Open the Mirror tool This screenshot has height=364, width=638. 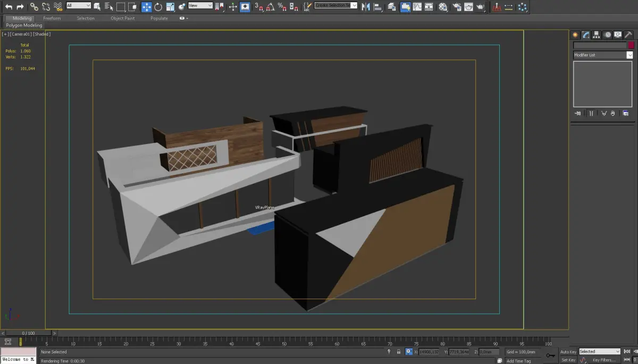pos(366,7)
